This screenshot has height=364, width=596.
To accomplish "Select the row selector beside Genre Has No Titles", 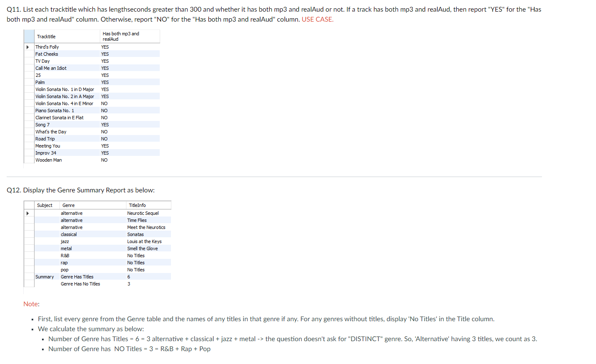I will [28, 284].
